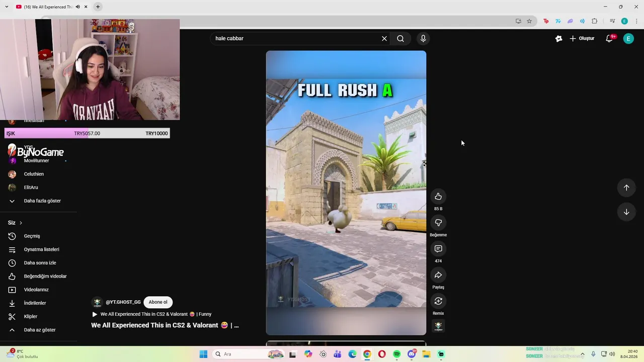The image size is (644, 362).
Task: Open the Oluştur create menu
Action: (582, 38)
